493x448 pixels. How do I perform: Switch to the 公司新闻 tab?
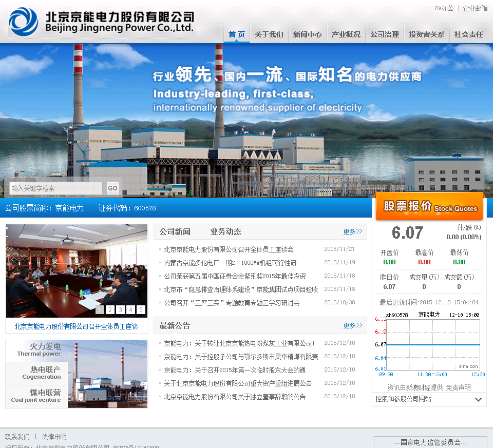coord(175,232)
